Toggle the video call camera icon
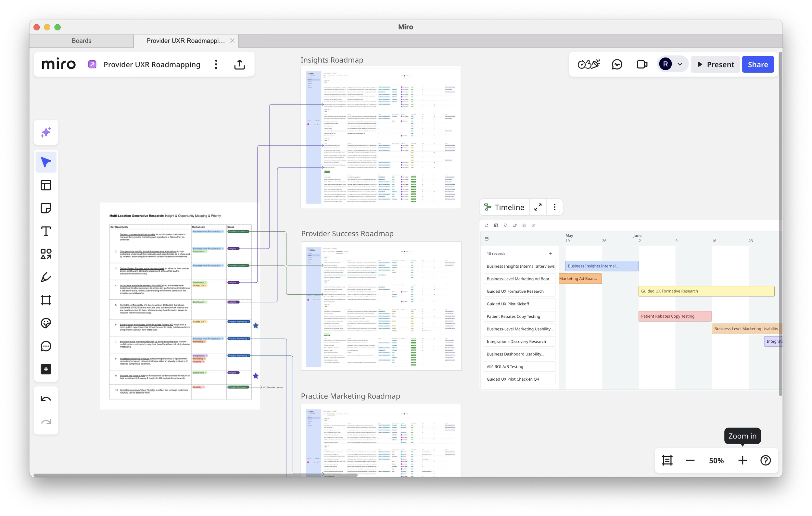812x516 pixels. pyautogui.click(x=642, y=64)
